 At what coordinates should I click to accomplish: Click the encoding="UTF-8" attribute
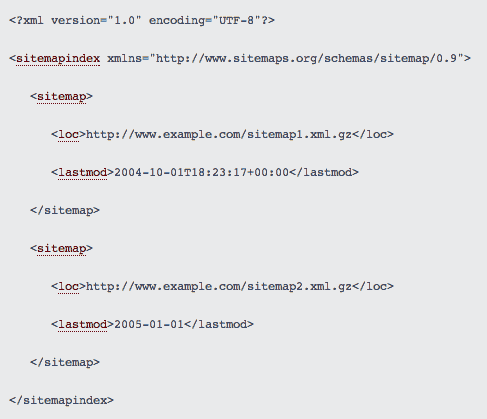(x=205, y=21)
